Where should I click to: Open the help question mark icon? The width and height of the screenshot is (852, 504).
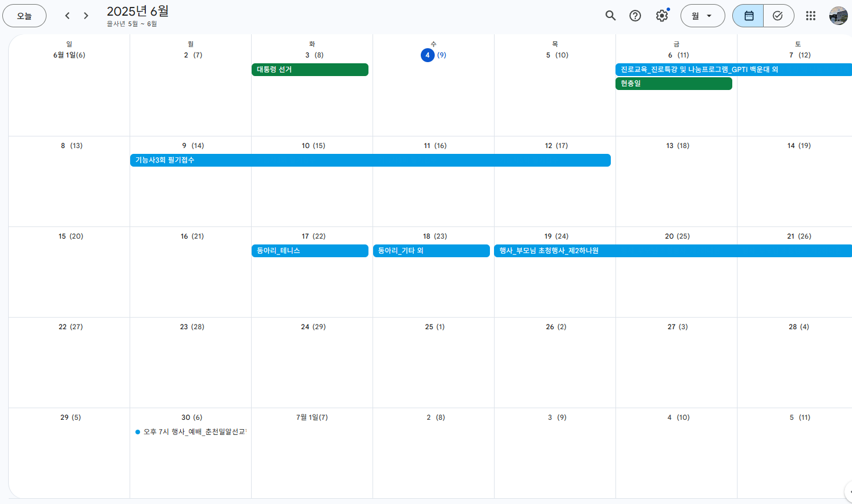click(x=635, y=16)
